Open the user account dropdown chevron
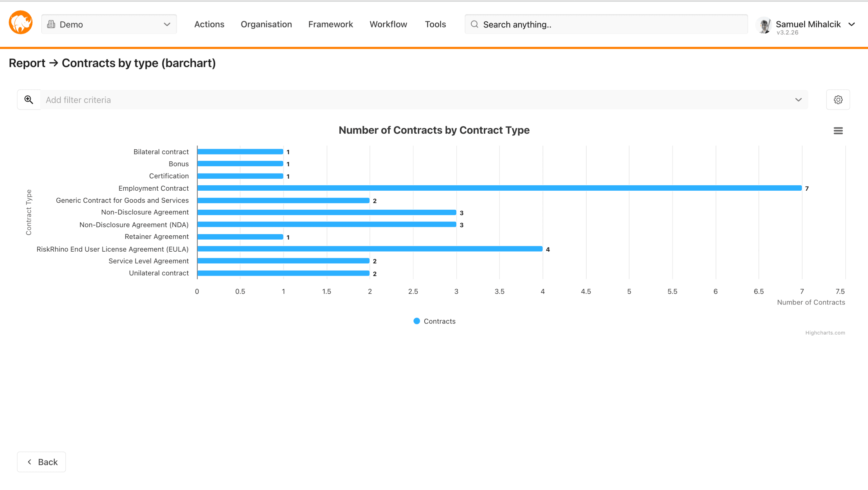This screenshot has height=490, width=868. [851, 24]
